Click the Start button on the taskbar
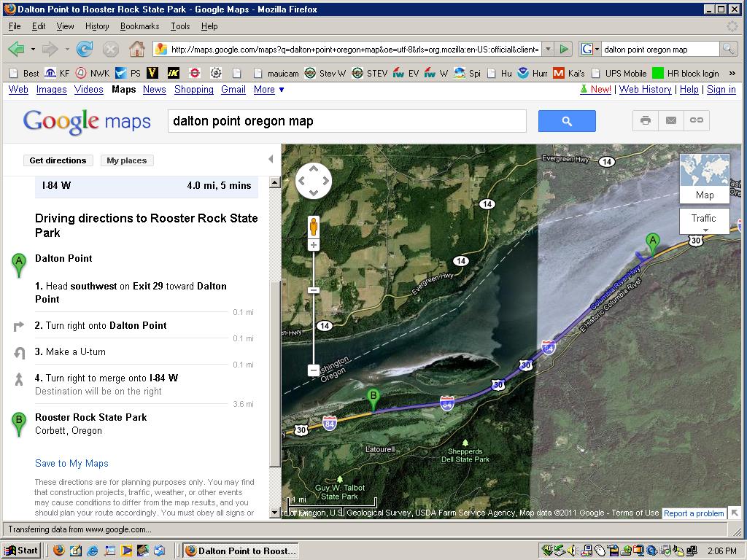The image size is (747, 560). tap(21, 551)
